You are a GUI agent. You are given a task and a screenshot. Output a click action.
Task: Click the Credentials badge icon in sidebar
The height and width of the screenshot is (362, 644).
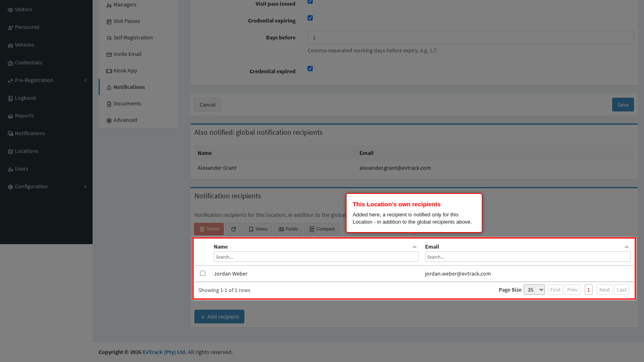10,63
